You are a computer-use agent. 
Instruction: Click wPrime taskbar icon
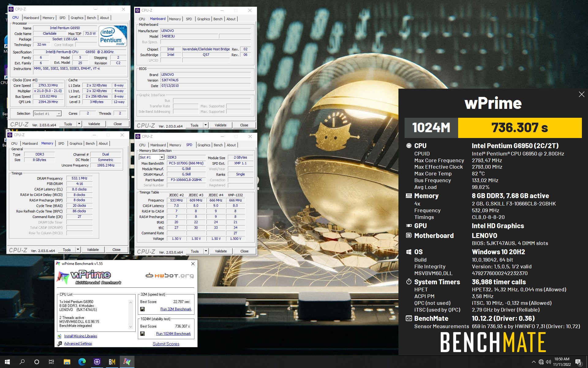[127, 362]
